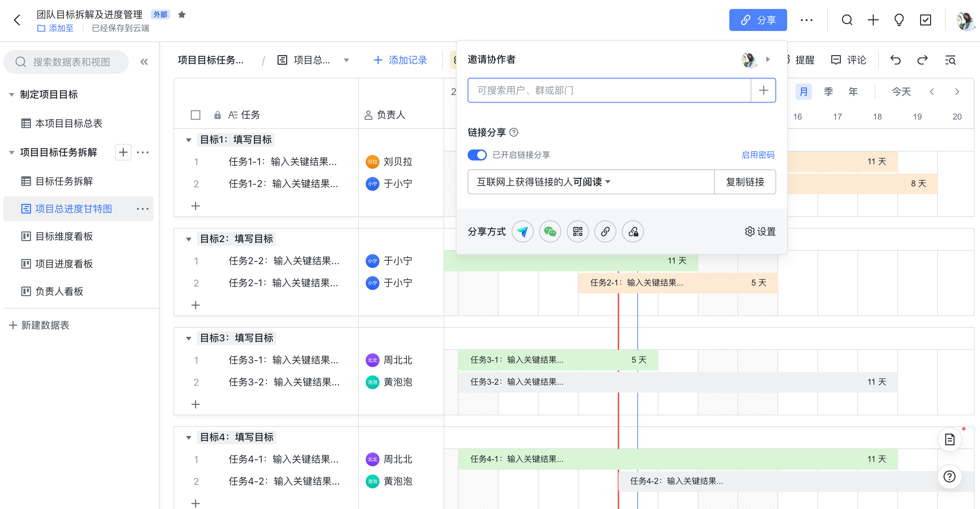Click 启用密码 link

758,155
